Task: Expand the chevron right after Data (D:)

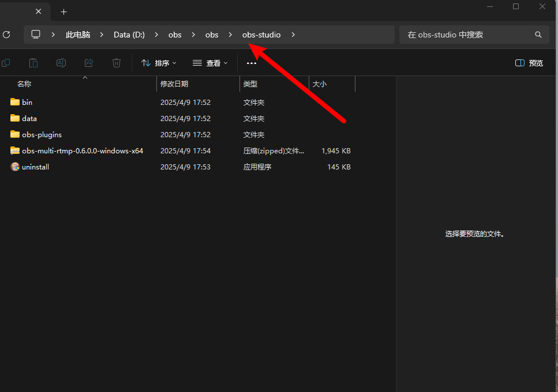Action: point(156,35)
